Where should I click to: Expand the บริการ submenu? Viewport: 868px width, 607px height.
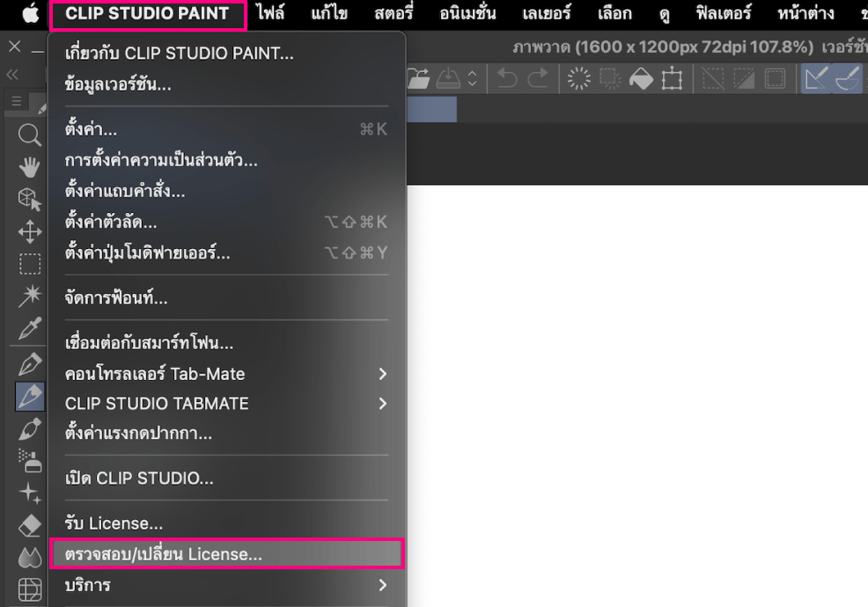tap(225, 585)
